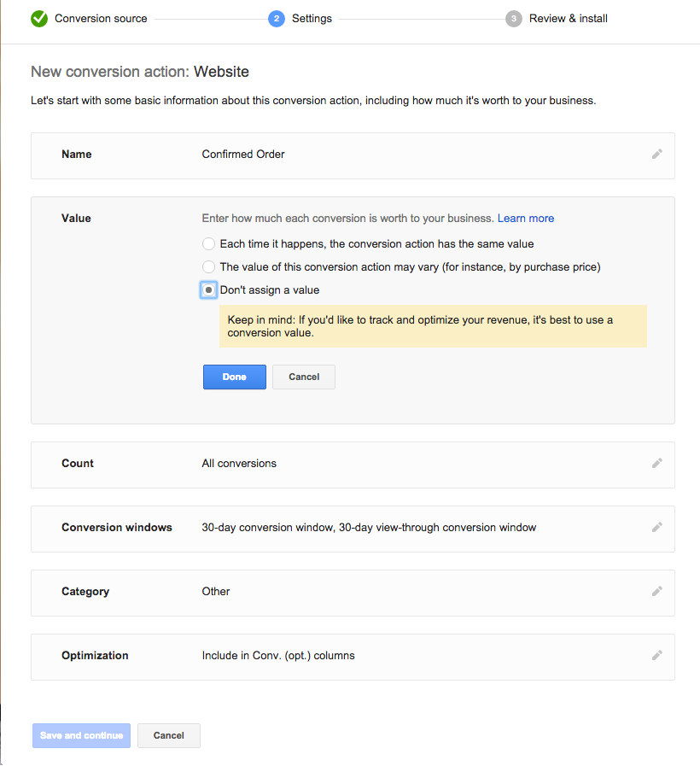Edit Category via its pencil icon
The image size is (700, 766).
tap(657, 592)
